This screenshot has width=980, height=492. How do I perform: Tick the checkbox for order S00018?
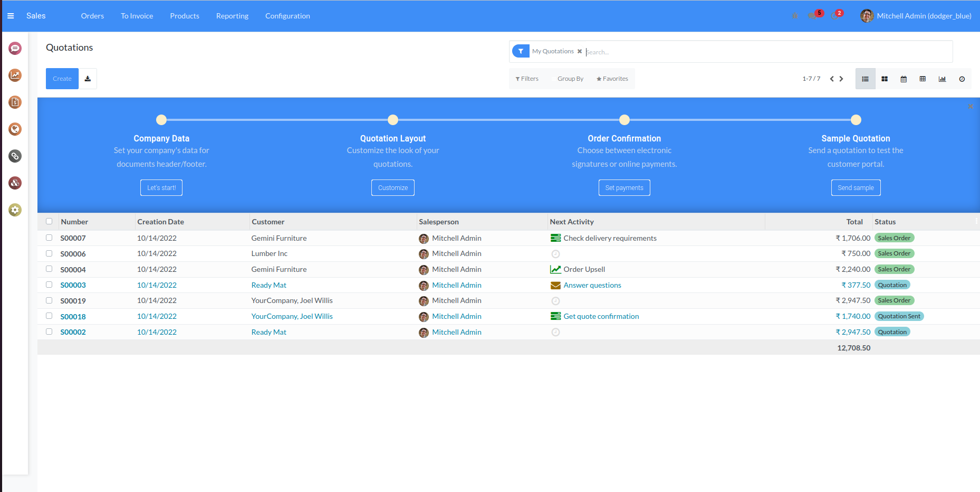tap(49, 316)
